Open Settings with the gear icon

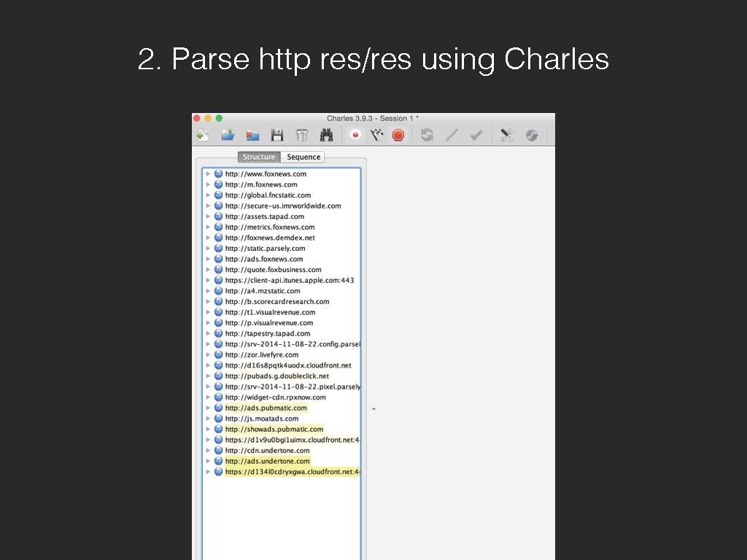(x=532, y=135)
